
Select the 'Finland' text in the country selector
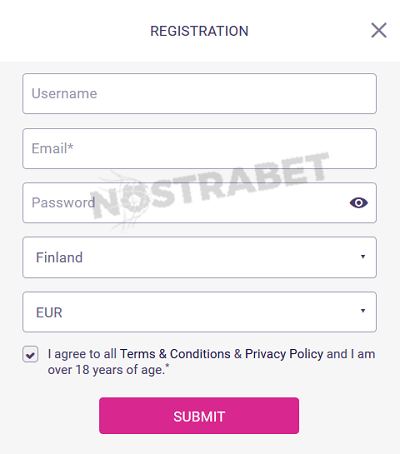59,257
